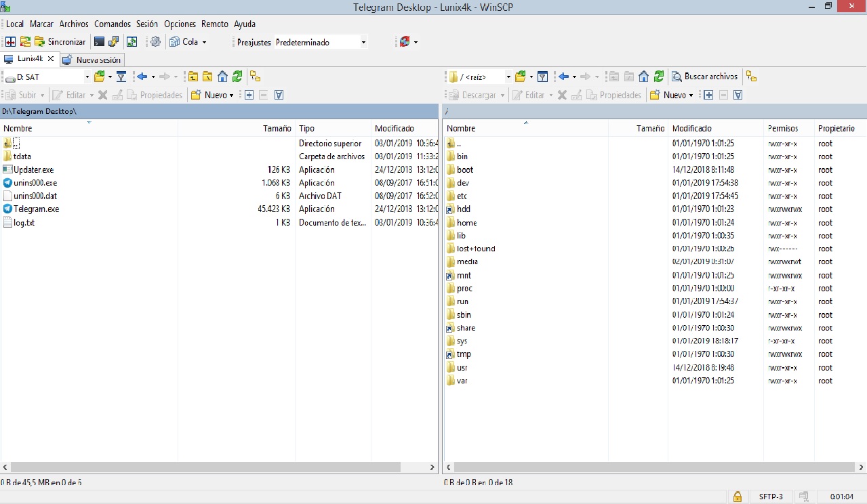Click the Cola queue button
Image resolution: width=867 pixels, height=504 pixels.
[184, 42]
